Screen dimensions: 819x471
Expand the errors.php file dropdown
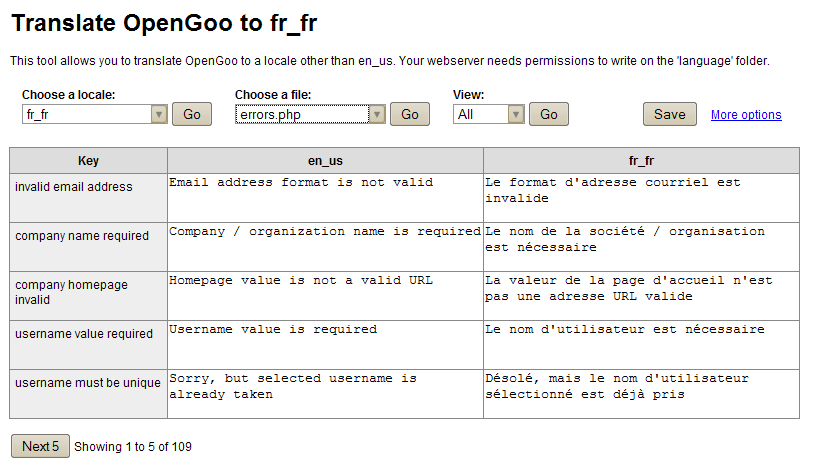point(310,115)
